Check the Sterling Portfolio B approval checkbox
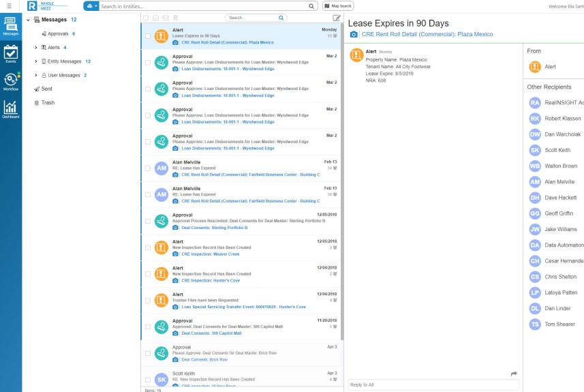 (148, 222)
